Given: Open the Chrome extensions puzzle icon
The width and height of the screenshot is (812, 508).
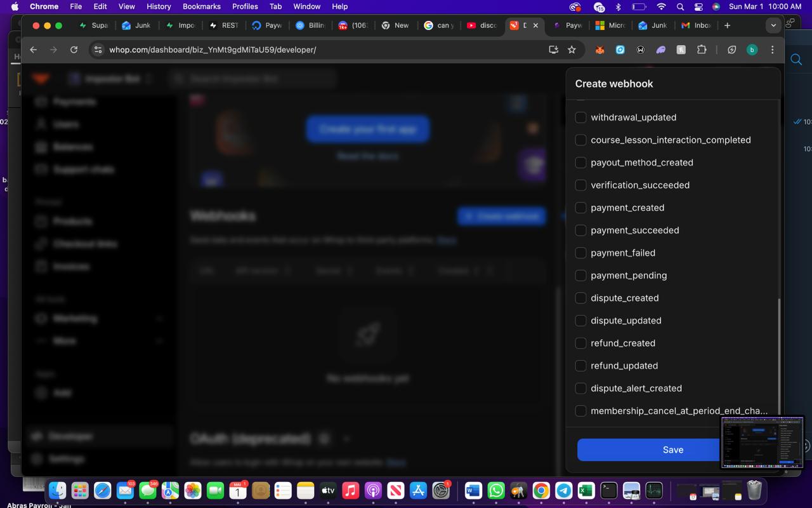Looking at the screenshot, I should click(701, 50).
